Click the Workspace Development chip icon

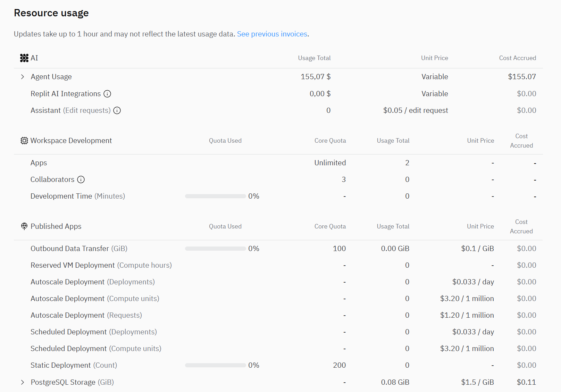[x=24, y=141]
